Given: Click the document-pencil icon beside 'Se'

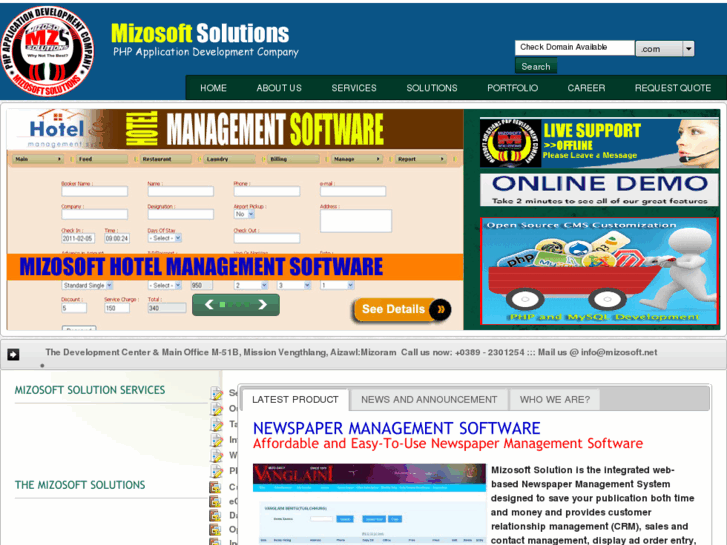Looking at the screenshot, I should [x=217, y=394].
